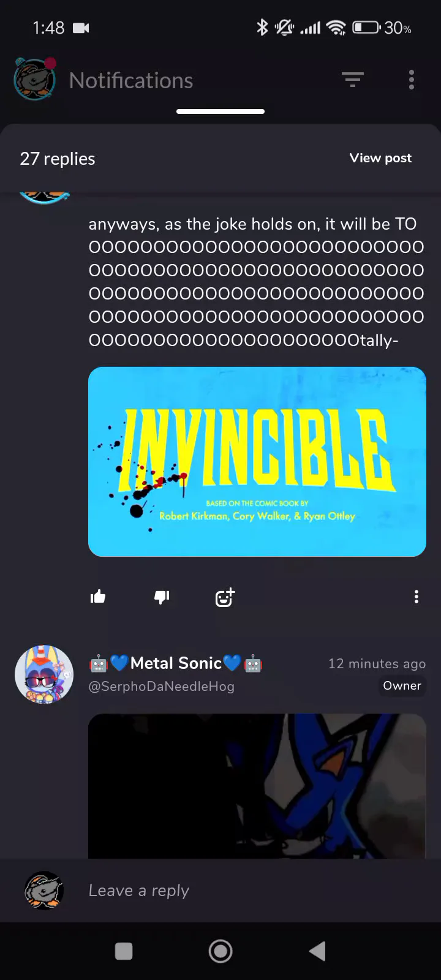Click the View post link
441x980 pixels.
click(380, 158)
